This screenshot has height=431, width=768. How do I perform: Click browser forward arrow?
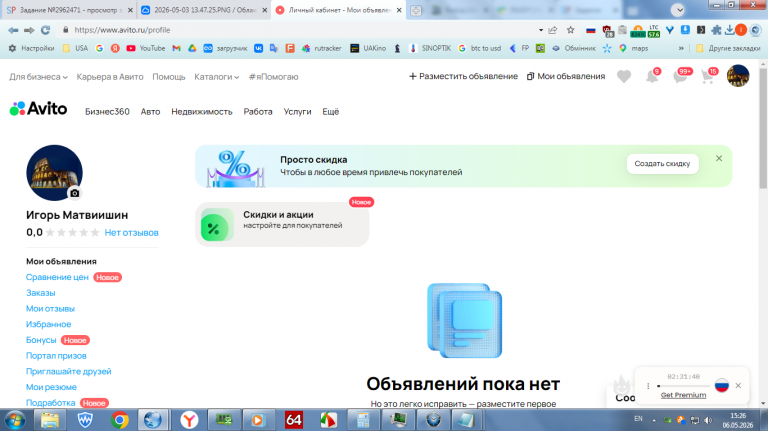point(29,30)
